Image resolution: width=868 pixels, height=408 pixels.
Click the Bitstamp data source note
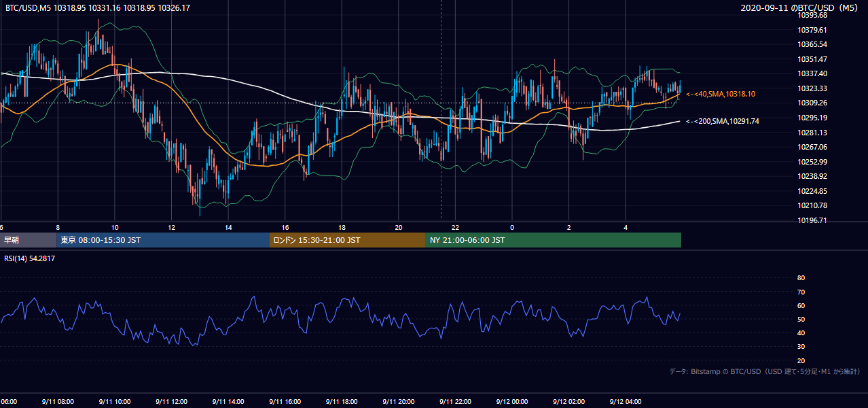tap(765, 372)
